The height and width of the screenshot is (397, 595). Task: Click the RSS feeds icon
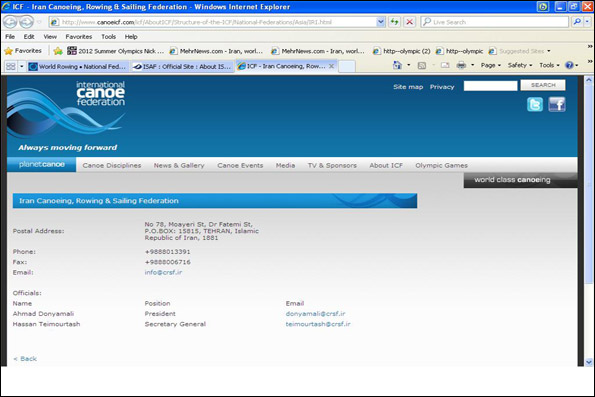pos(422,65)
